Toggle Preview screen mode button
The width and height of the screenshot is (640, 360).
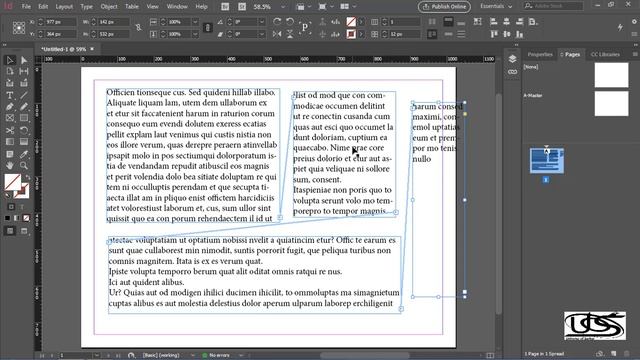tap(24, 231)
